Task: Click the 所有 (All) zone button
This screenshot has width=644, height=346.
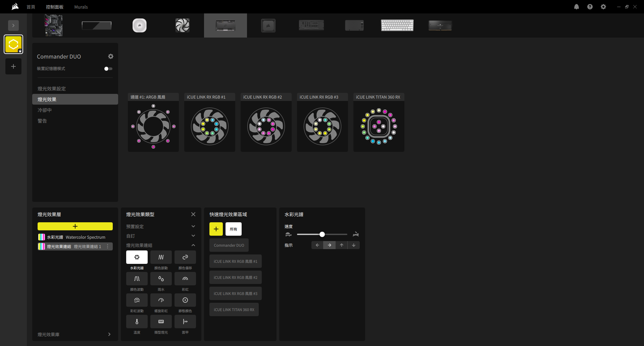Action: pyautogui.click(x=233, y=229)
